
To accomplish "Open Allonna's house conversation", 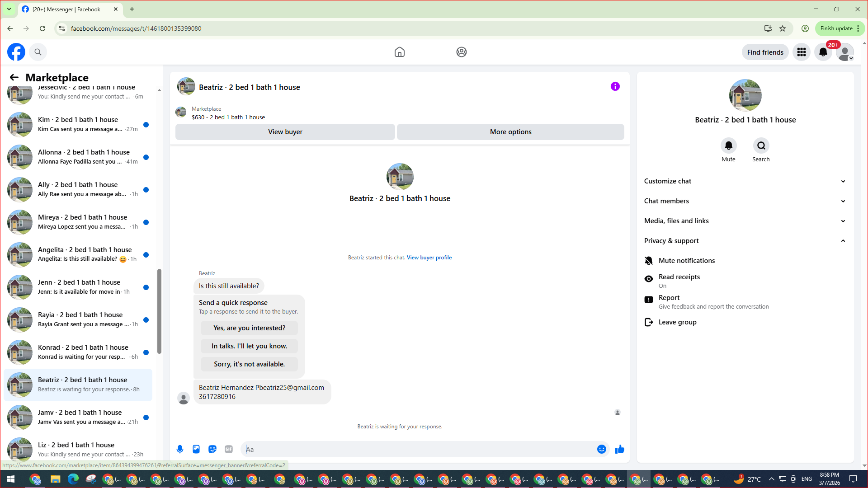I will pos(78,157).
